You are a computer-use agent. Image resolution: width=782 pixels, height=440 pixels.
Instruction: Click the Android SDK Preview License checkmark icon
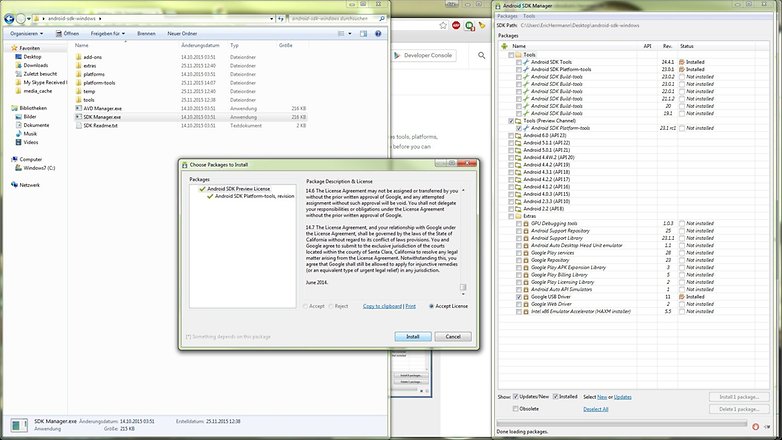(x=201, y=189)
